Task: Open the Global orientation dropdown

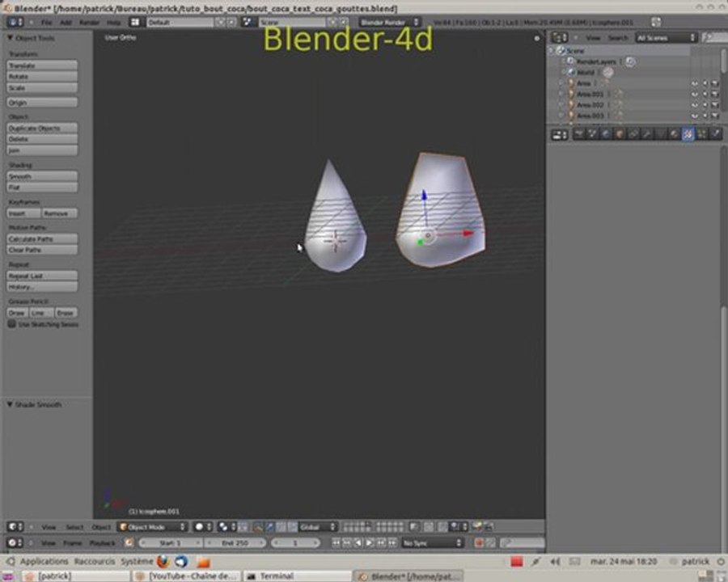Action: [x=318, y=527]
